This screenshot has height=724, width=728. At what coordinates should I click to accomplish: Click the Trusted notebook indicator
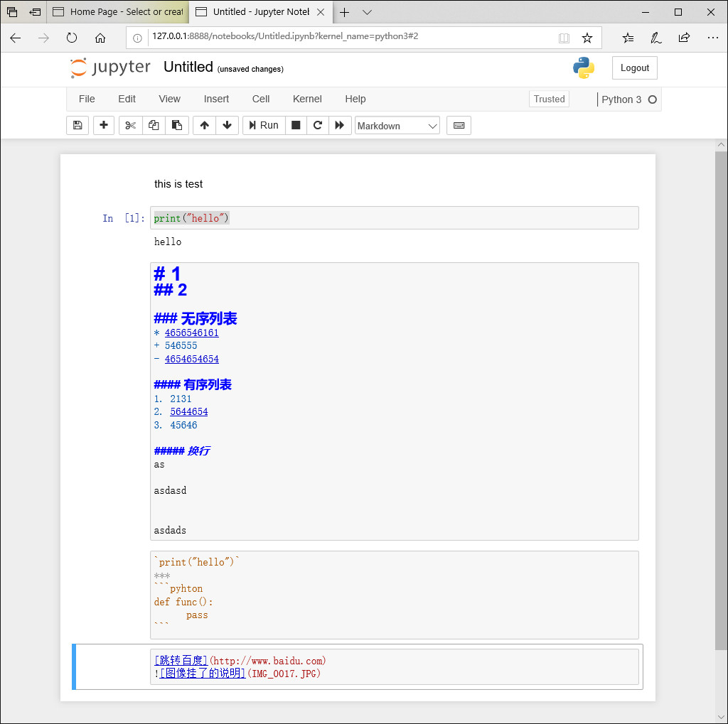click(550, 99)
